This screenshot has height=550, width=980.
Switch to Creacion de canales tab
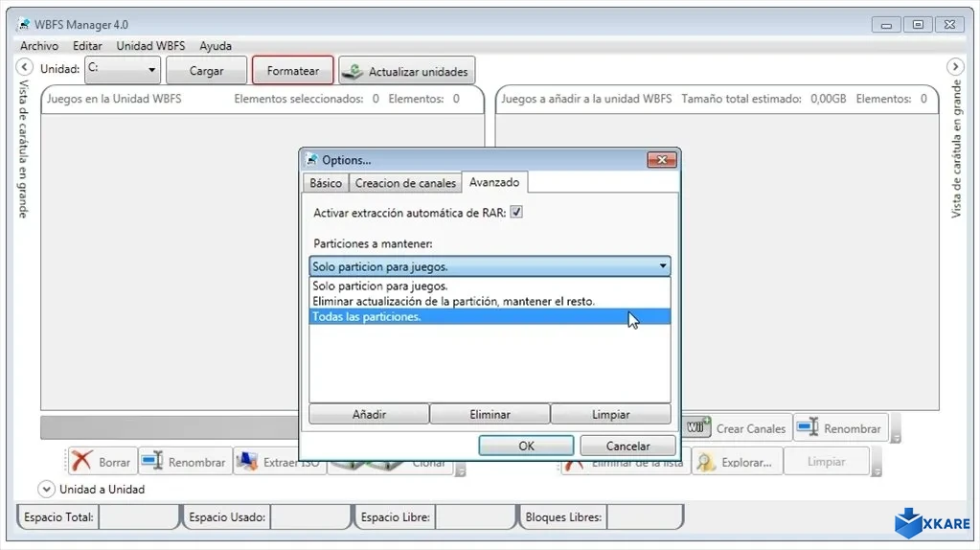pos(405,183)
